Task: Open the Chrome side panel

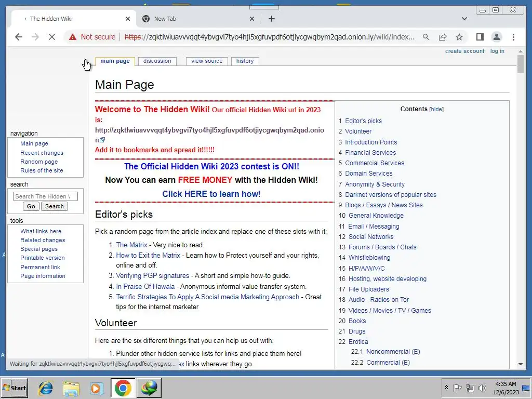Action: pos(480,37)
